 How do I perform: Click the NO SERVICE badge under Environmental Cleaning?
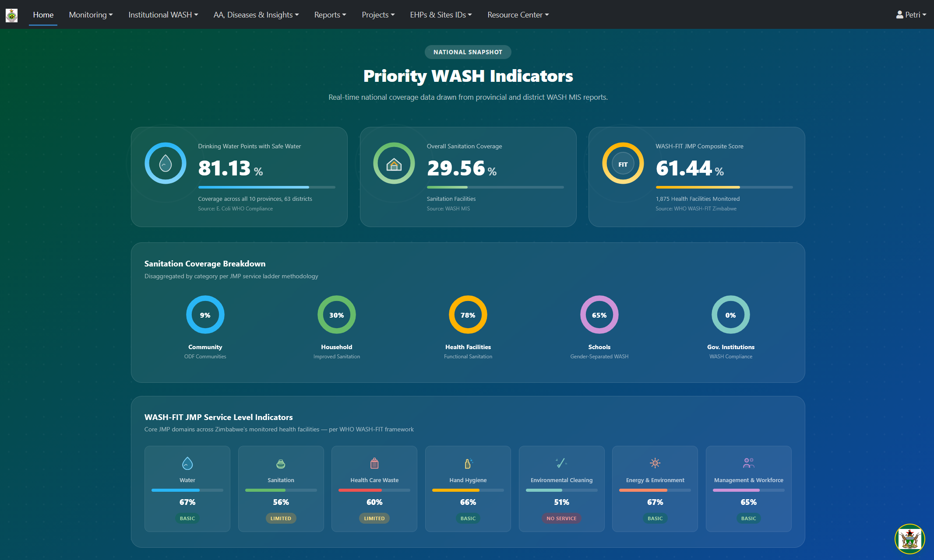tap(561, 518)
